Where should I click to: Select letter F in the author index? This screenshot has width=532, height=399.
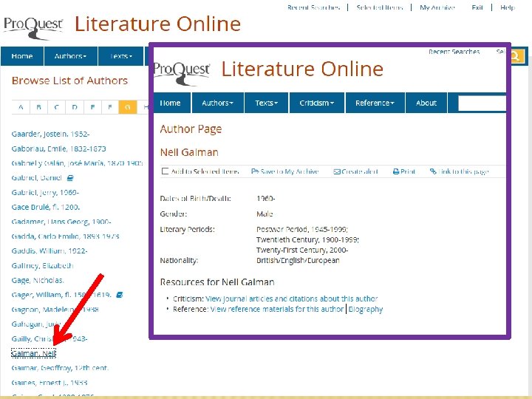click(110, 107)
